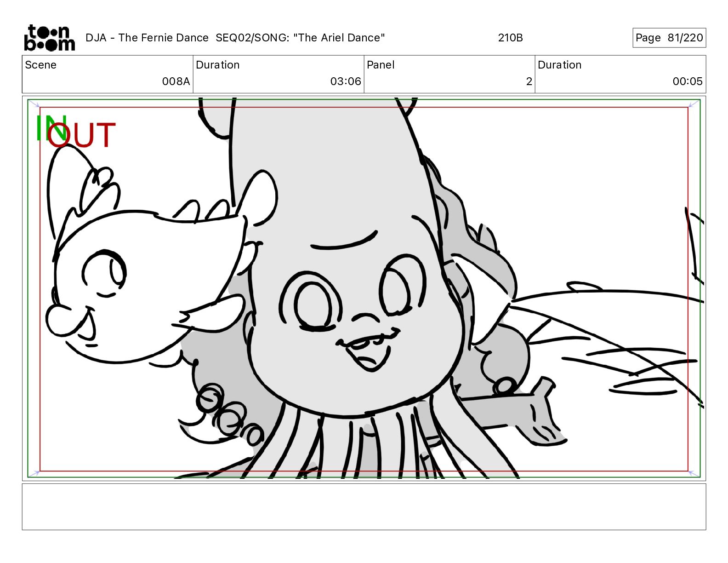The image size is (728, 563).
Task: Select the panel duration '00:05'
Action: tap(688, 81)
